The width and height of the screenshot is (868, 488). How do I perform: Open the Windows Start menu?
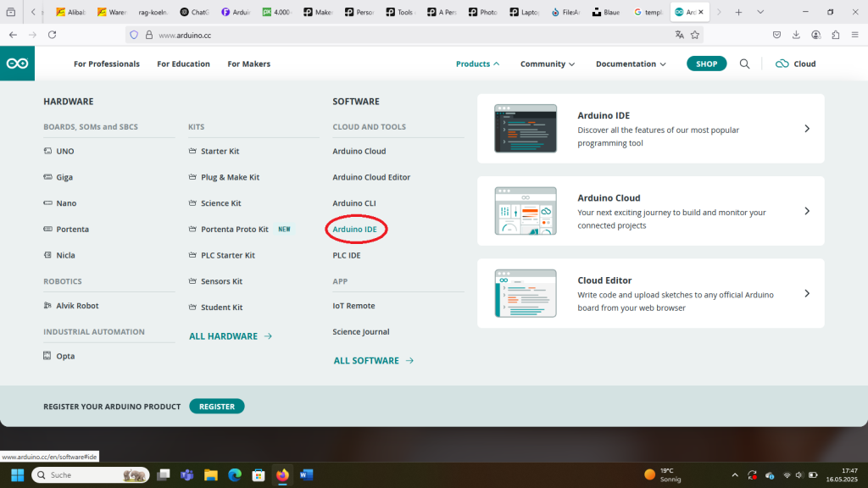17,474
